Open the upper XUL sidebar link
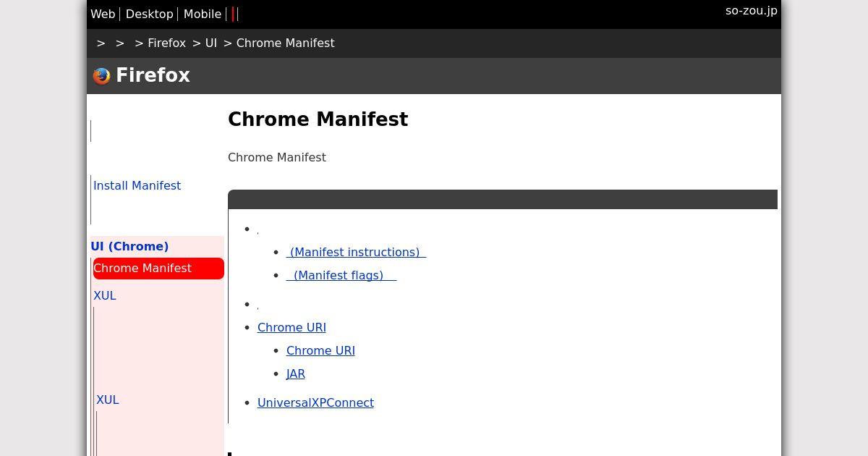 (105, 295)
